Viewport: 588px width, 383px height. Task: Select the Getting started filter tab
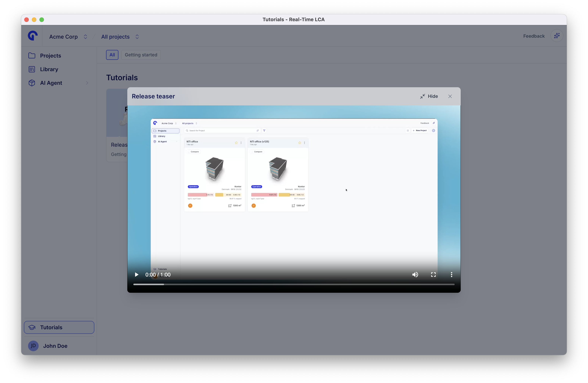point(141,55)
